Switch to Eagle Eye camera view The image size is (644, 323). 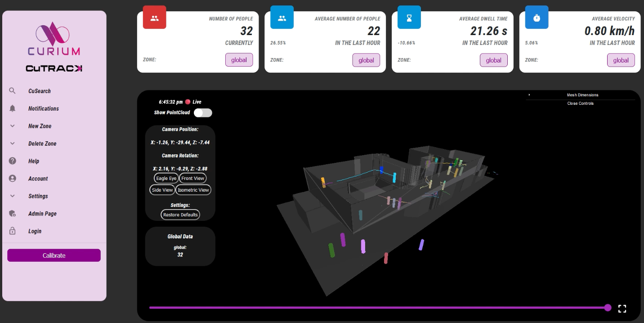click(x=166, y=179)
